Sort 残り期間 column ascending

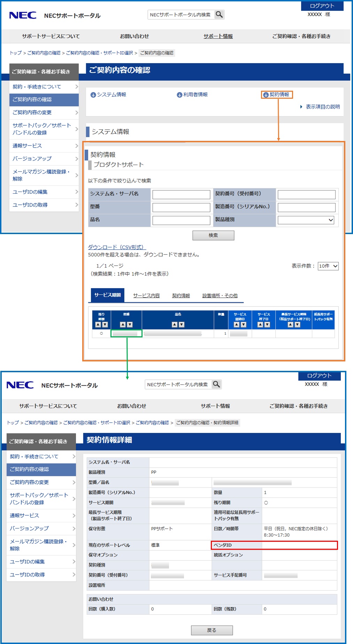coord(98,325)
